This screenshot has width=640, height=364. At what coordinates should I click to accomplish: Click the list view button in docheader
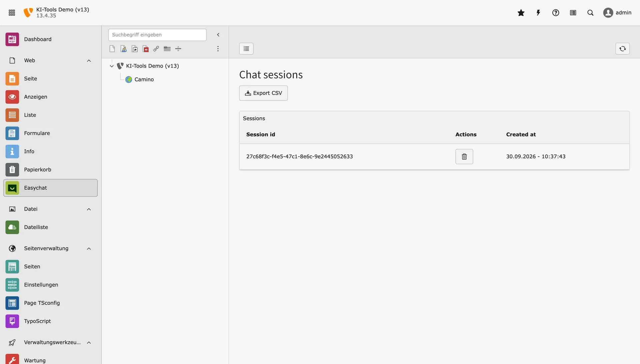coord(246,49)
